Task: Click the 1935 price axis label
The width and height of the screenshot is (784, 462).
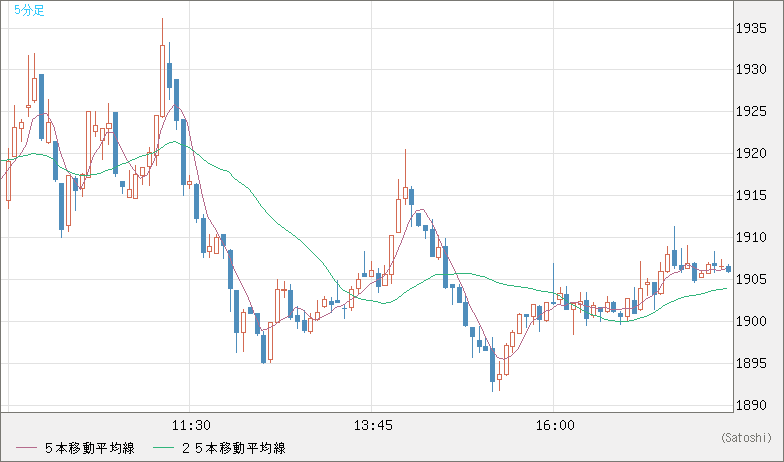Action: point(751,28)
